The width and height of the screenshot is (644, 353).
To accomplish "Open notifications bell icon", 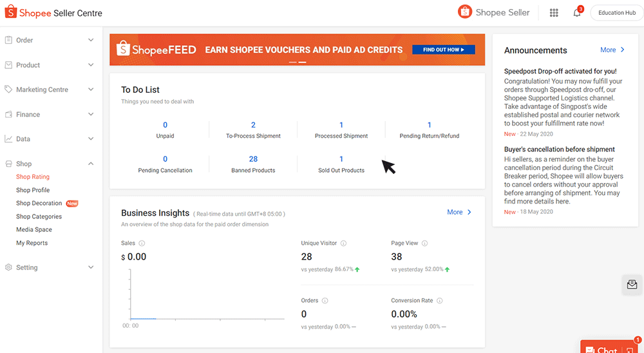I will 577,13.
